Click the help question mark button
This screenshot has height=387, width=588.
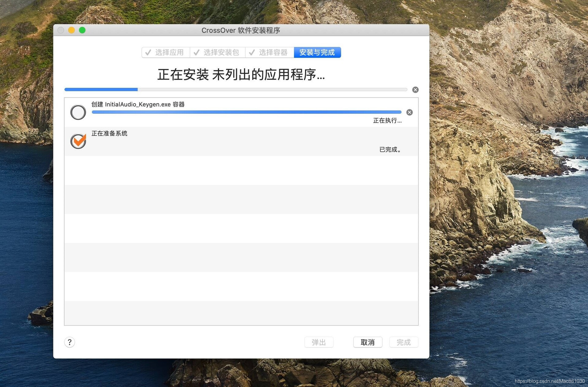point(70,342)
